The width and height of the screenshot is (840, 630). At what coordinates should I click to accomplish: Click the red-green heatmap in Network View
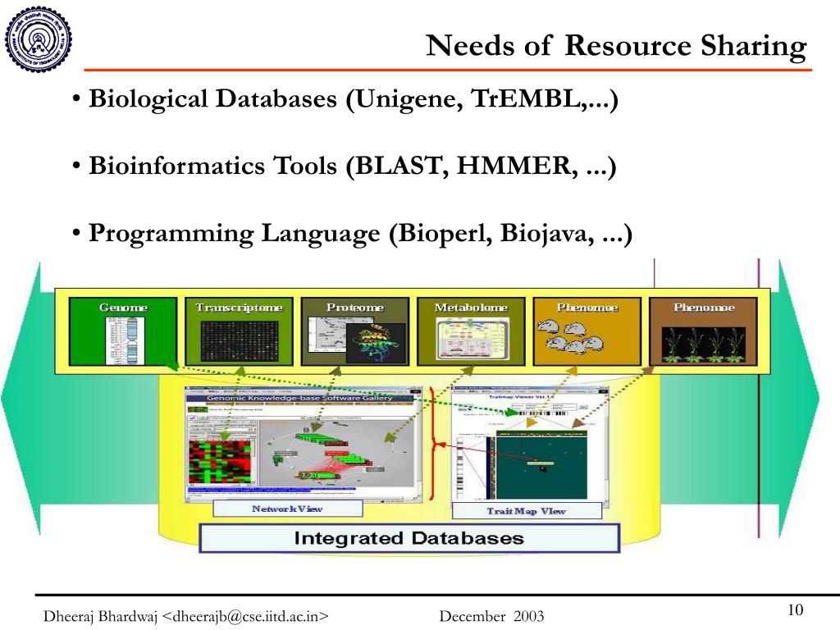click(x=220, y=463)
